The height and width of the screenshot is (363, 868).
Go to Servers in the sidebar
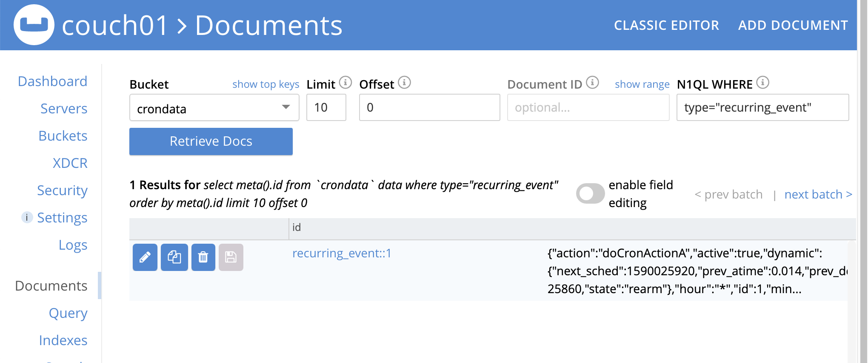point(64,109)
